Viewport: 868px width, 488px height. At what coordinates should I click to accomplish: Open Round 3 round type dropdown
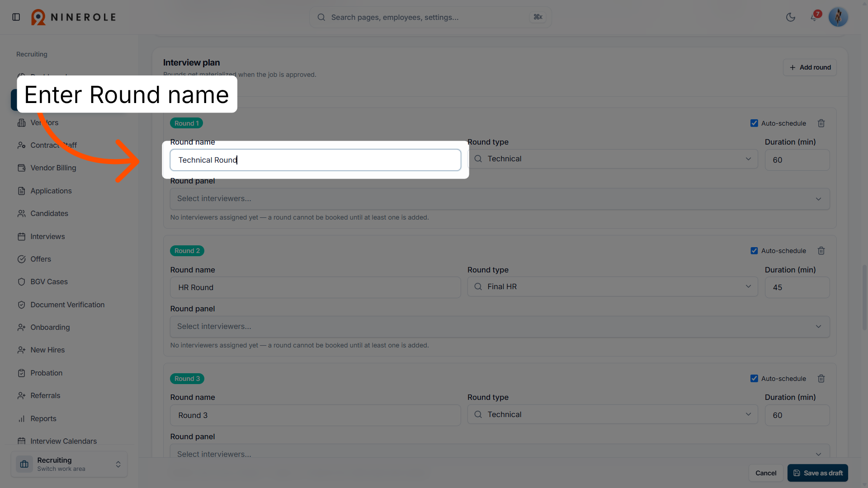click(x=613, y=415)
